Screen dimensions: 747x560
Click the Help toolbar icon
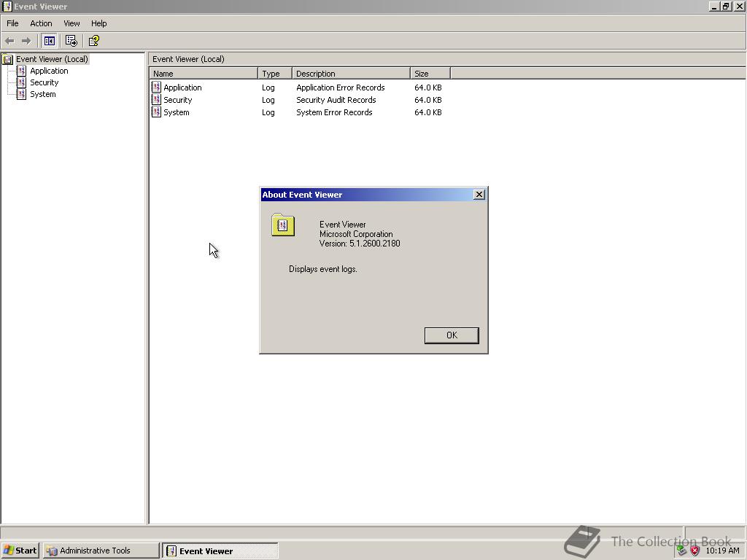pos(94,41)
